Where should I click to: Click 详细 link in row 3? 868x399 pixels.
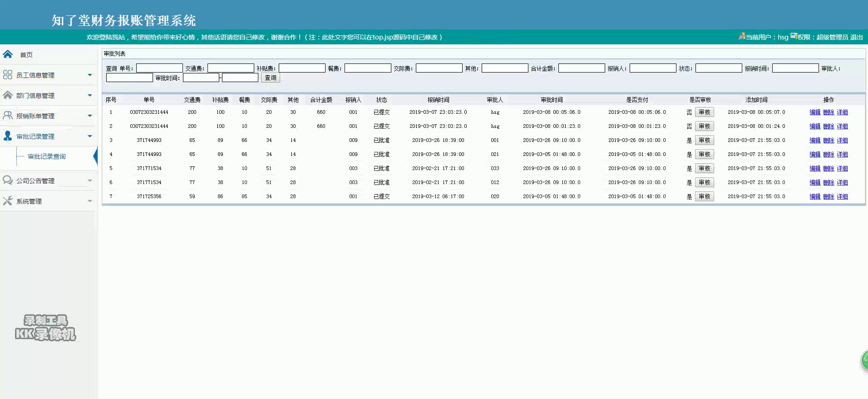coord(842,140)
